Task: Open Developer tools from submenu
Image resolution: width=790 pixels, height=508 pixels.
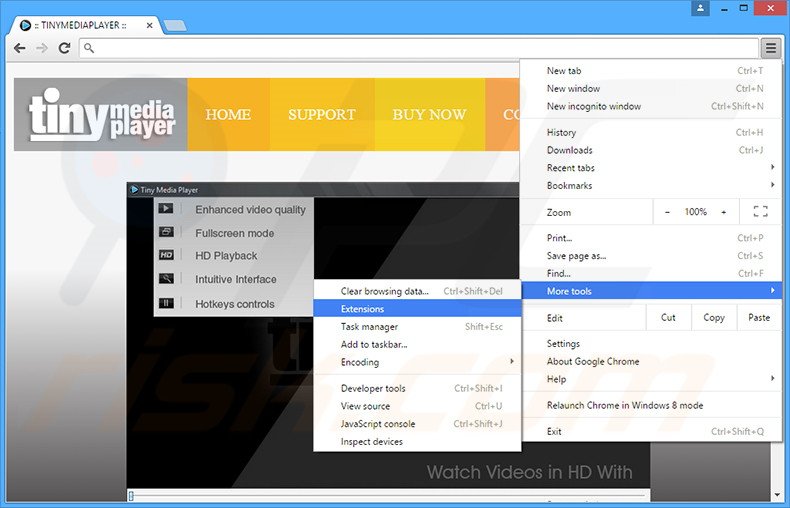Action: 417,388
